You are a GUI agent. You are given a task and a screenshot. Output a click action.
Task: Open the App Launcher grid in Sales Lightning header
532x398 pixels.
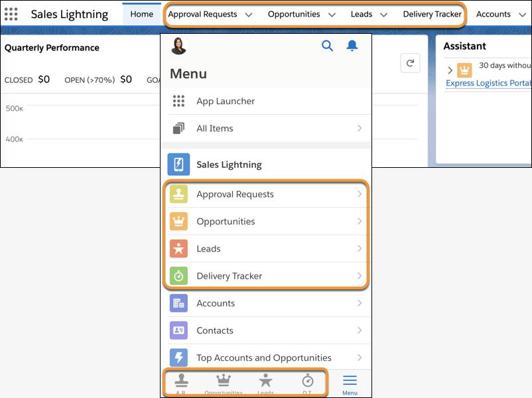[x=11, y=14]
